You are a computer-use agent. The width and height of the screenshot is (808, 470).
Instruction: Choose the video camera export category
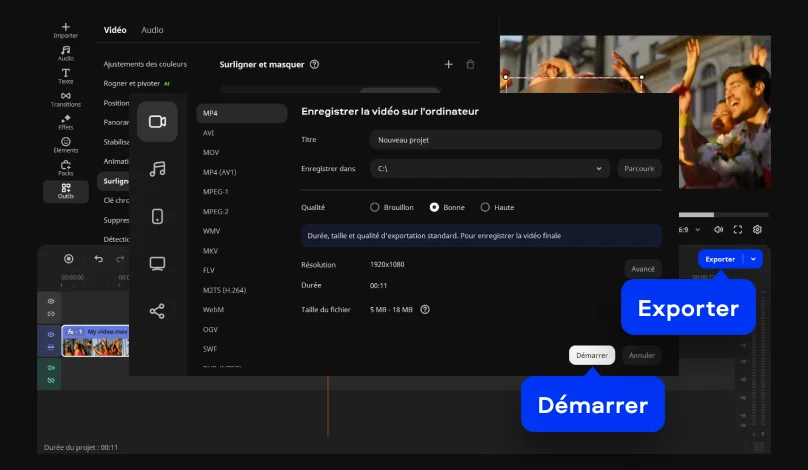point(157,122)
